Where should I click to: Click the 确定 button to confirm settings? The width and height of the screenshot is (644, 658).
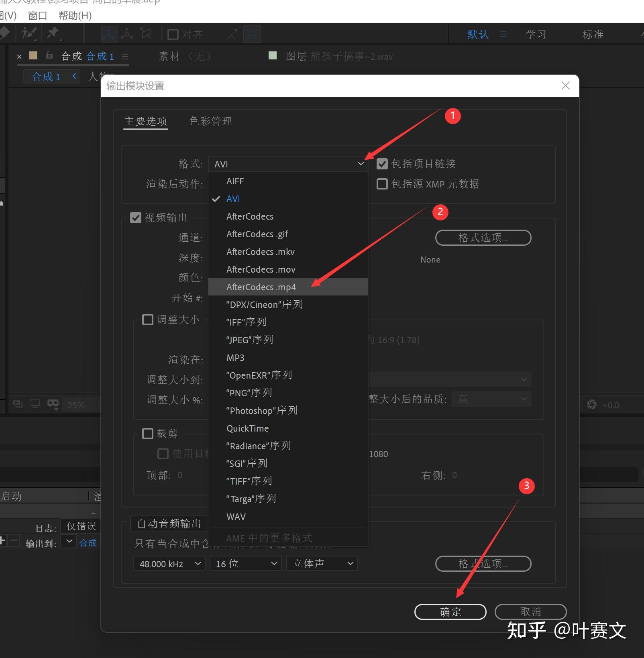pyautogui.click(x=450, y=612)
